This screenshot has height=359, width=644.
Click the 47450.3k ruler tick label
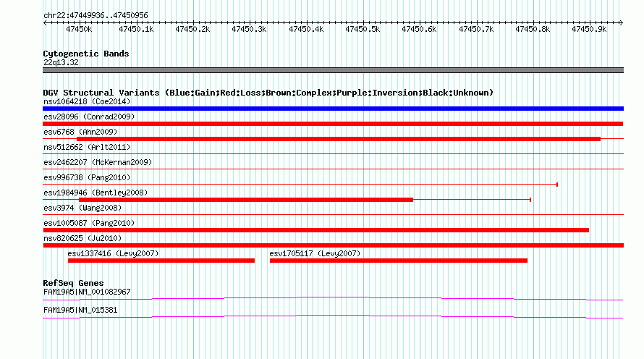point(249,29)
